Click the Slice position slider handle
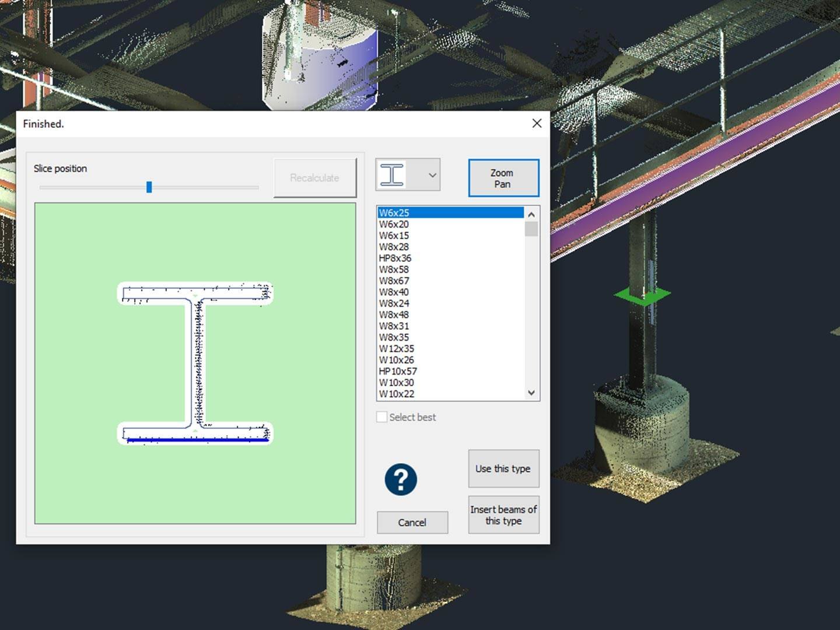The image size is (840, 630). pos(149,187)
